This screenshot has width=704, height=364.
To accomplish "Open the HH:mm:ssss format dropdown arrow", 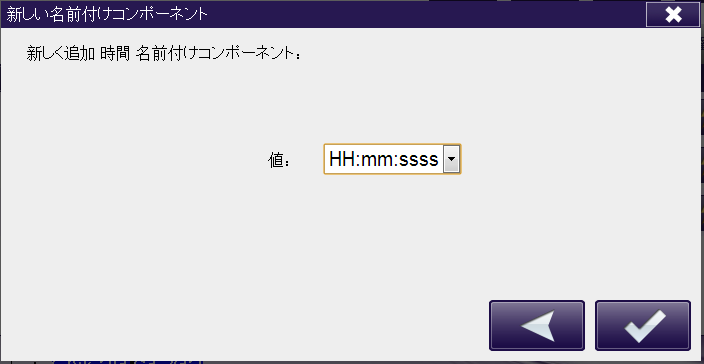I will click(451, 159).
